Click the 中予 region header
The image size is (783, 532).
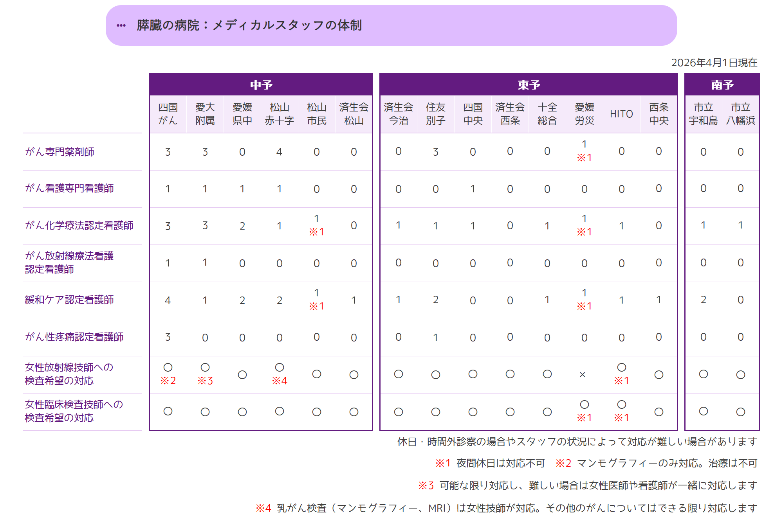tap(261, 85)
